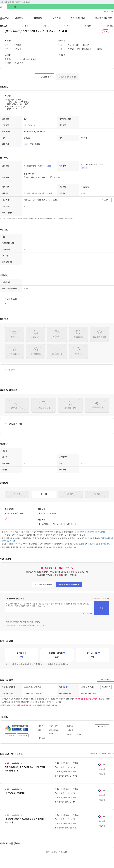Jump to the 전형방법 section tab
Viewport: 114px width, 868px height.
pyautogui.click(x=88, y=26)
